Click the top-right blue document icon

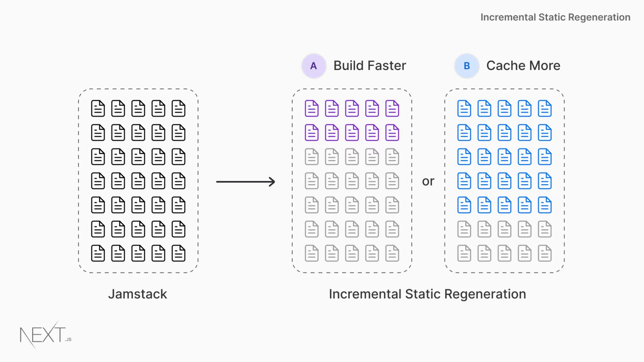(545, 108)
